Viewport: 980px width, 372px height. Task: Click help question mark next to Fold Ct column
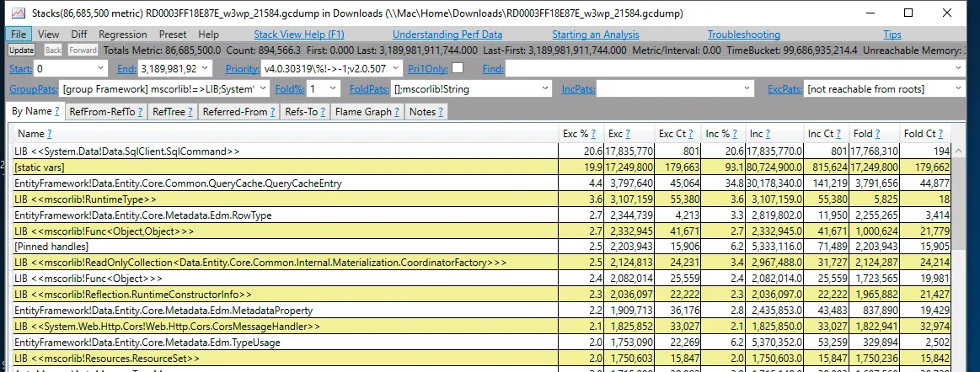click(x=940, y=134)
